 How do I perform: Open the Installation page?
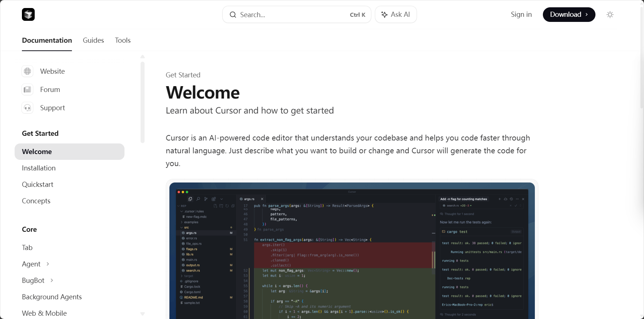(39, 168)
